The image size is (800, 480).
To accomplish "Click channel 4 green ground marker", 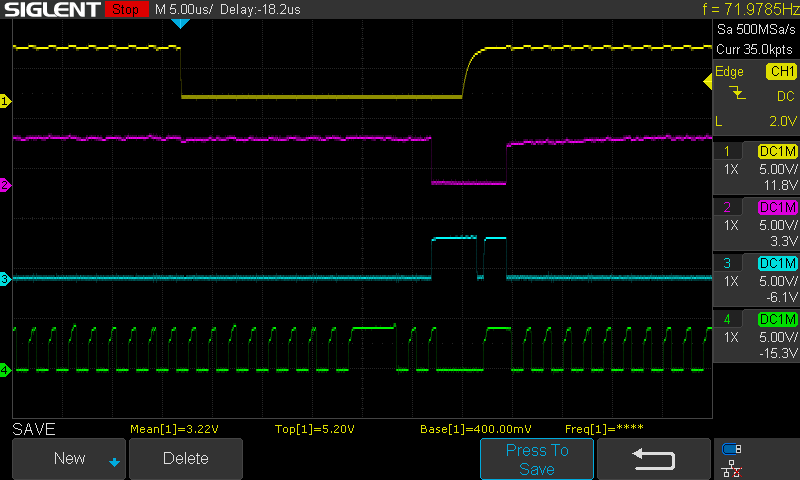I will pos(5,370).
